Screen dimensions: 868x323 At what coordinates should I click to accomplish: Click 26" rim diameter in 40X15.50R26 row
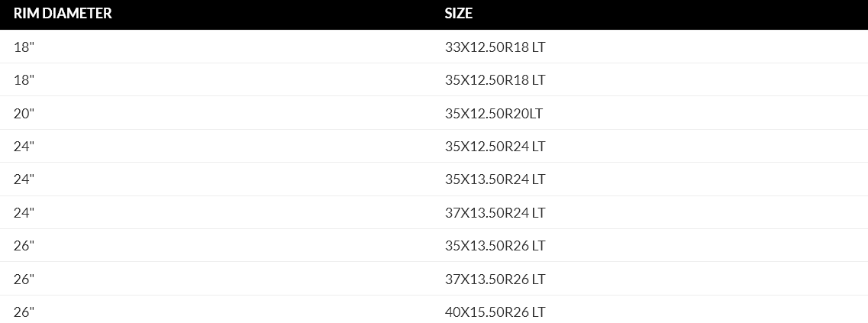coord(24,312)
